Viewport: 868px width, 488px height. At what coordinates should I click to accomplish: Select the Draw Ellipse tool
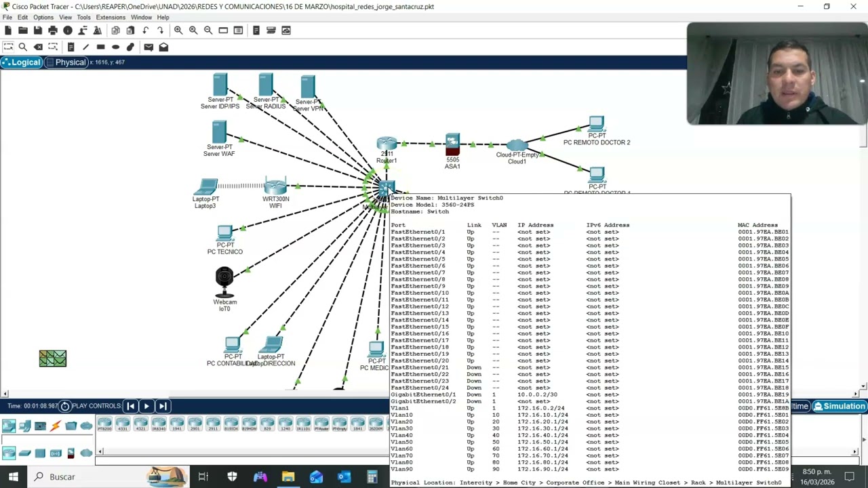tap(115, 47)
